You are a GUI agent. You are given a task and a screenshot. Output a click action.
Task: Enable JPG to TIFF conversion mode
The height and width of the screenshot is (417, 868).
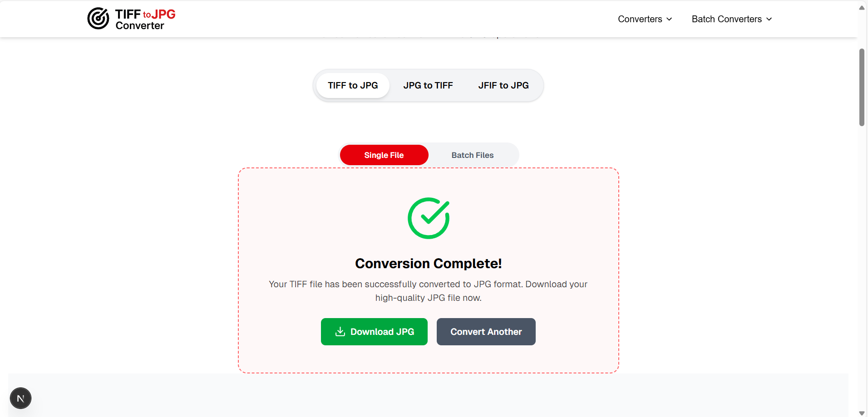[x=428, y=85]
